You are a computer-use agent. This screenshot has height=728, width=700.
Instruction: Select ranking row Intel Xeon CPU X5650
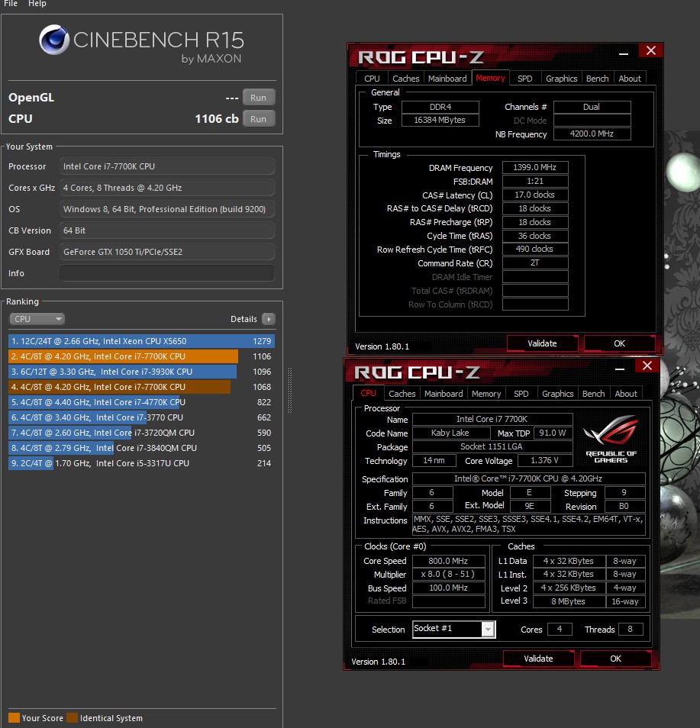(x=141, y=341)
